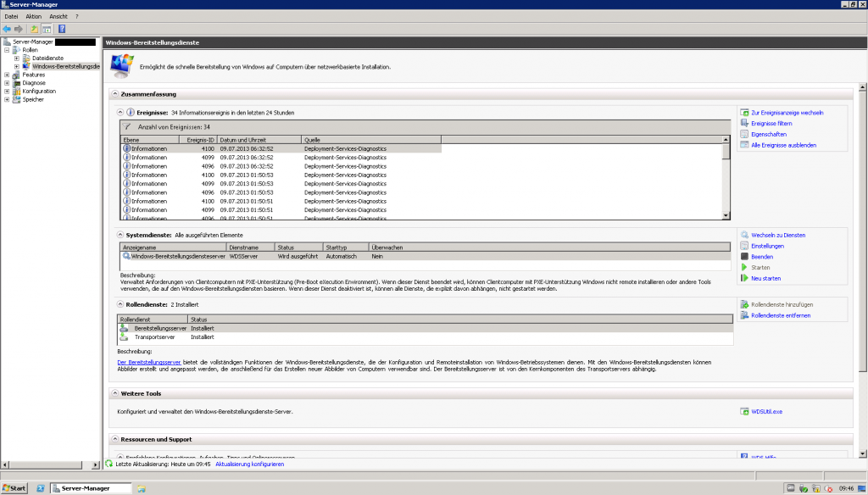The width and height of the screenshot is (868, 495).
Task: Click the Zur Ereignisanzeige wechseln link
Action: tap(787, 113)
